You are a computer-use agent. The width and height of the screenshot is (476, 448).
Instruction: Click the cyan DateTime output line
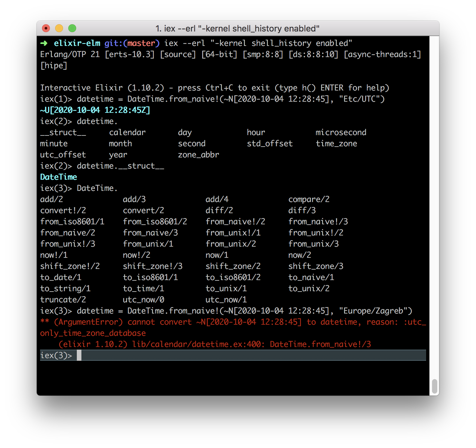click(58, 177)
